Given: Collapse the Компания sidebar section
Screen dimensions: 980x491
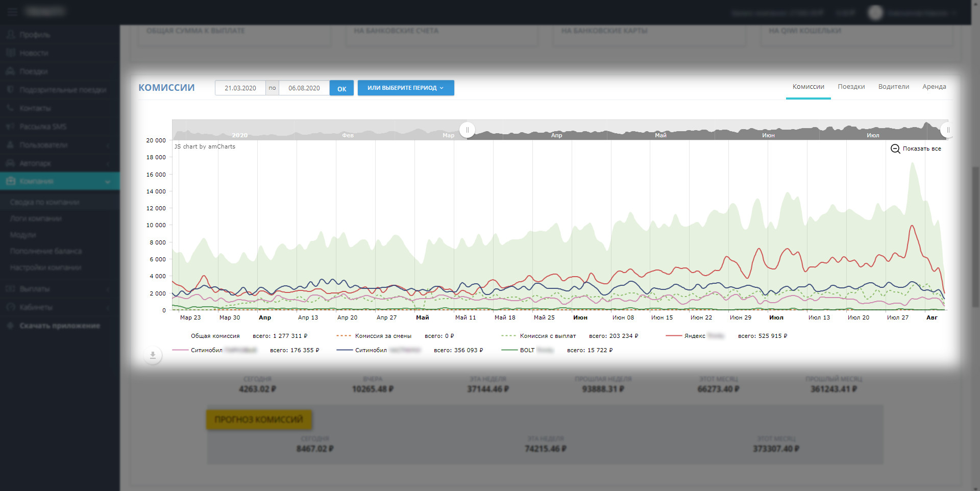Looking at the screenshot, I should [x=108, y=182].
